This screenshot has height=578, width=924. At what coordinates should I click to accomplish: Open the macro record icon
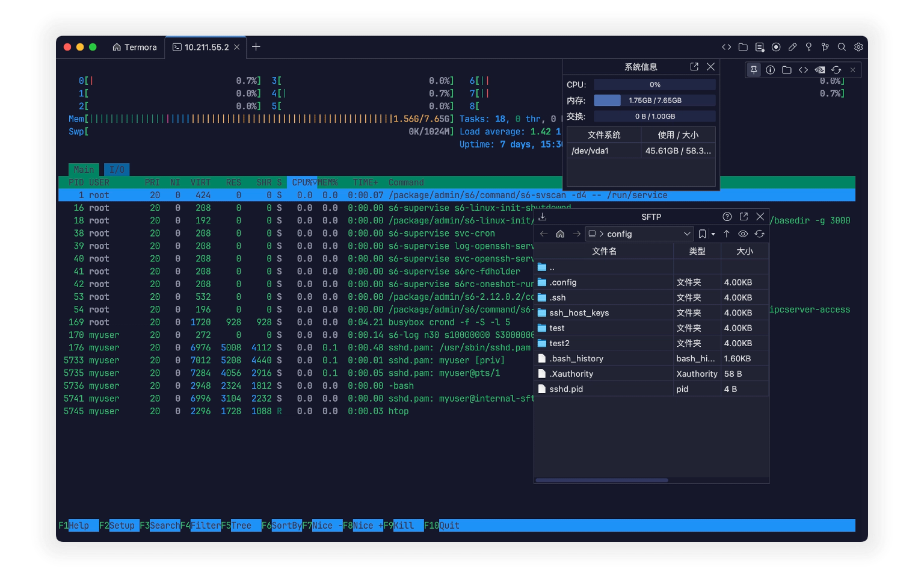point(775,47)
